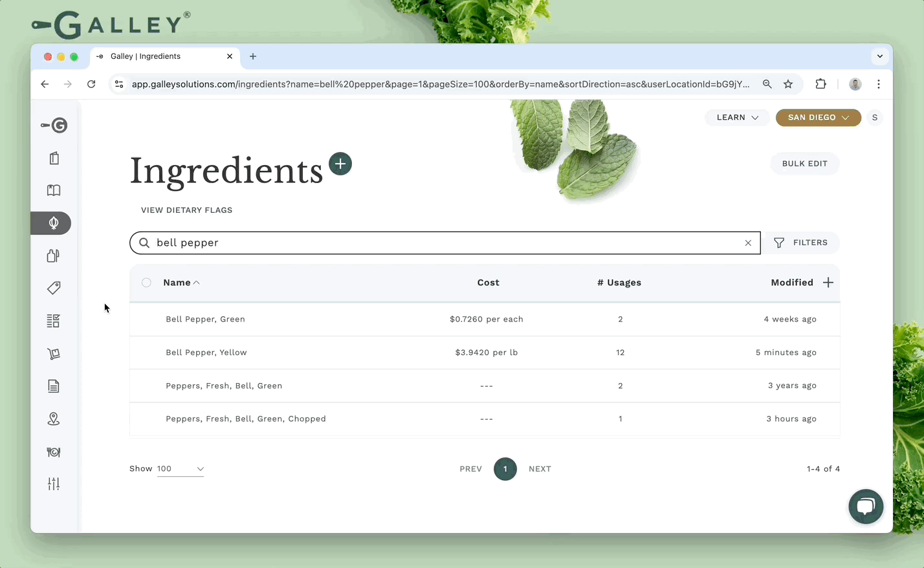Viewport: 924px width, 568px height.
Task: Click the browser address bar URL
Action: point(441,84)
